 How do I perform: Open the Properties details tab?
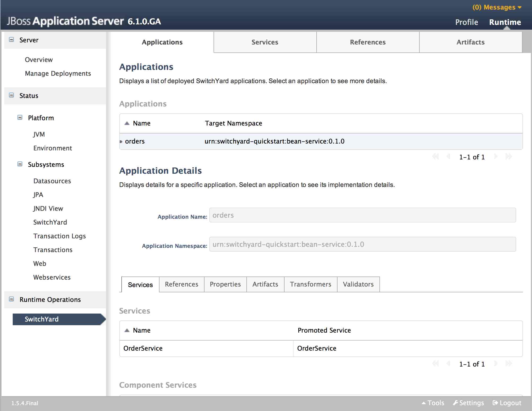[x=225, y=284]
